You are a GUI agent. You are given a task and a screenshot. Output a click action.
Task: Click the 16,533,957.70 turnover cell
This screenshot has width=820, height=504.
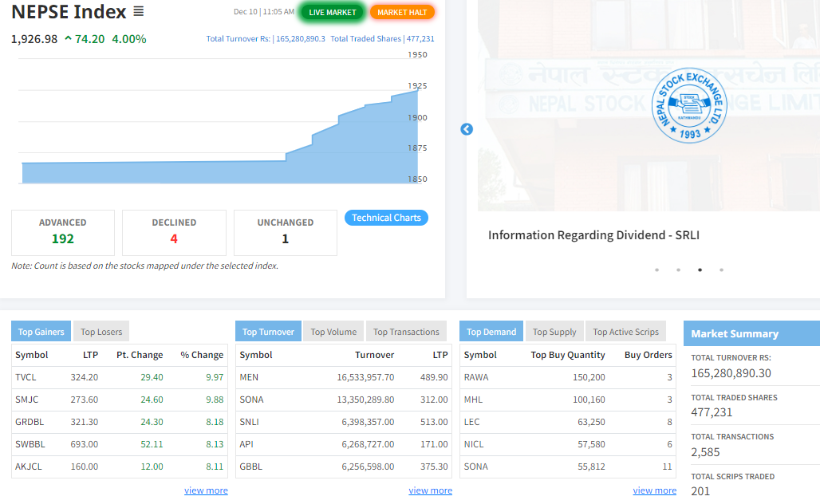365,377
